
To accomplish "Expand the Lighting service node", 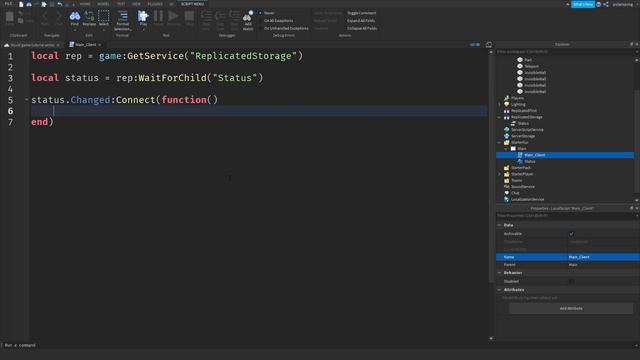I will (499, 104).
